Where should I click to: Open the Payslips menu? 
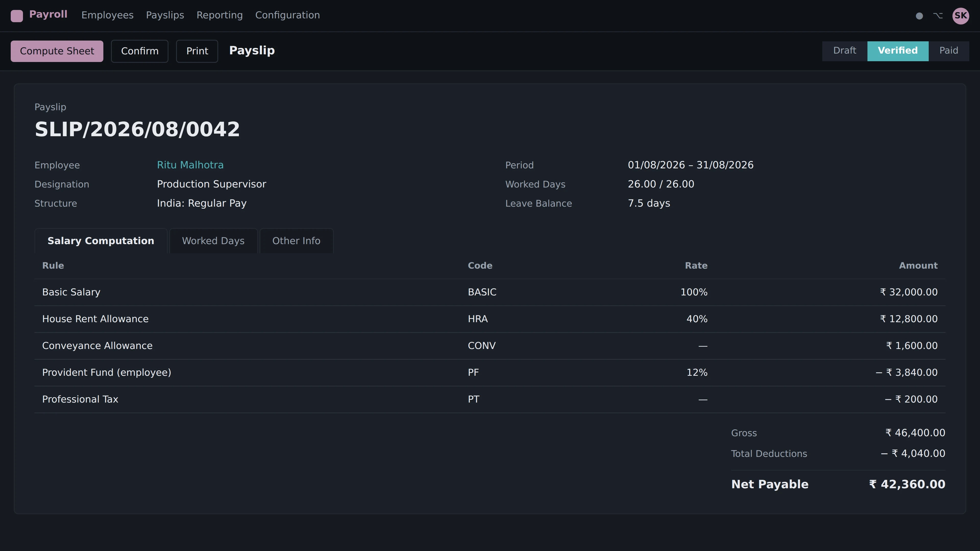pyautogui.click(x=165, y=15)
